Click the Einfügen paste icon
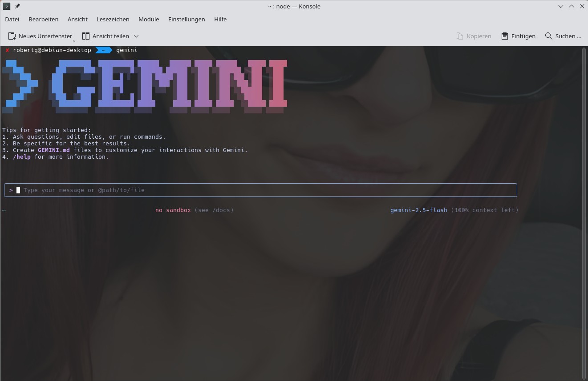This screenshot has height=381, width=588. pos(505,36)
